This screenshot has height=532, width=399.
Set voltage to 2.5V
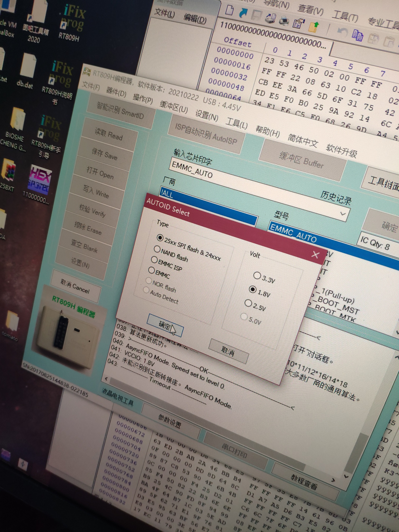pyautogui.click(x=248, y=303)
